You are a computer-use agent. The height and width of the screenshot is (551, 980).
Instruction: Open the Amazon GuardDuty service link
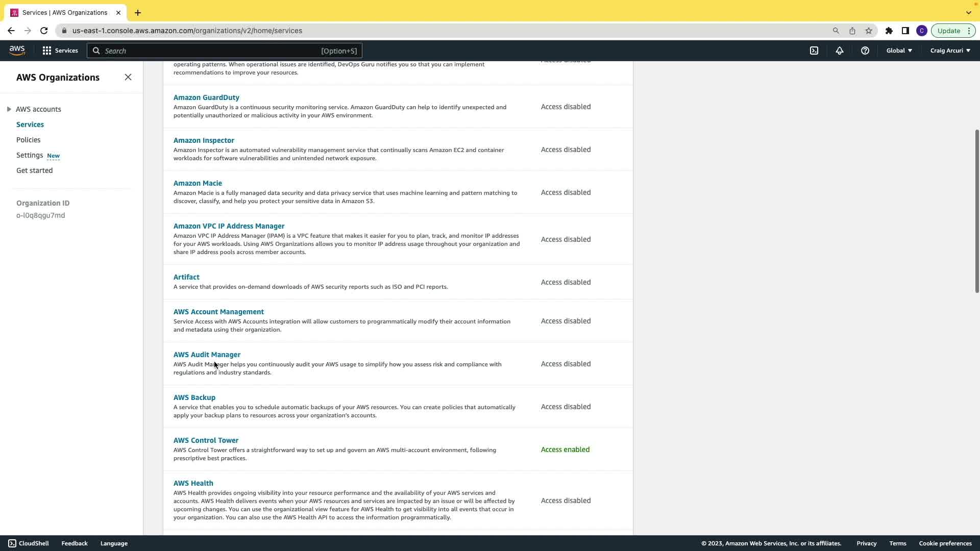(x=206, y=97)
